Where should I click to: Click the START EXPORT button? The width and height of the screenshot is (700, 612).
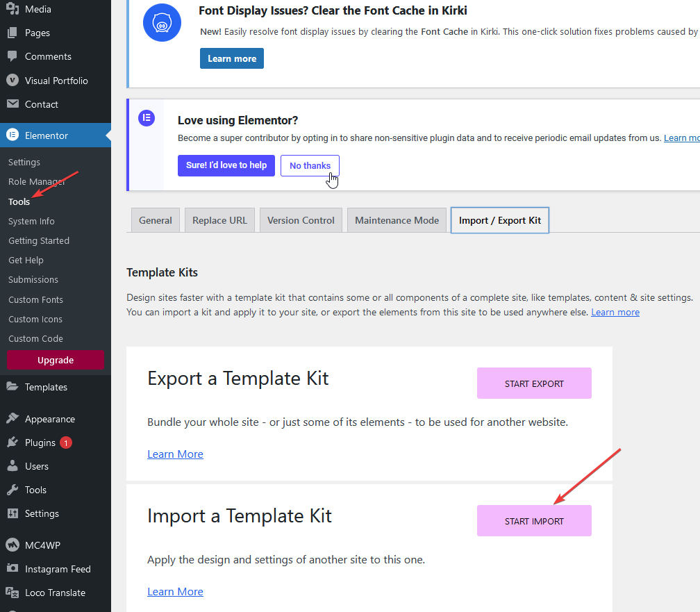pos(535,383)
